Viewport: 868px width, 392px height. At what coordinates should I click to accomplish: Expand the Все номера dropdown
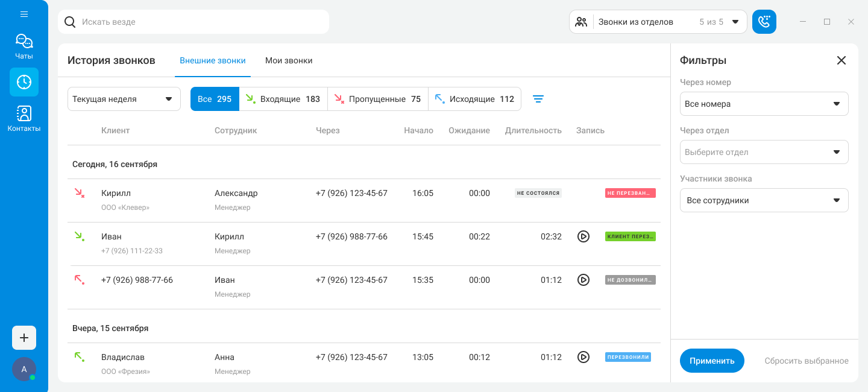tap(764, 104)
